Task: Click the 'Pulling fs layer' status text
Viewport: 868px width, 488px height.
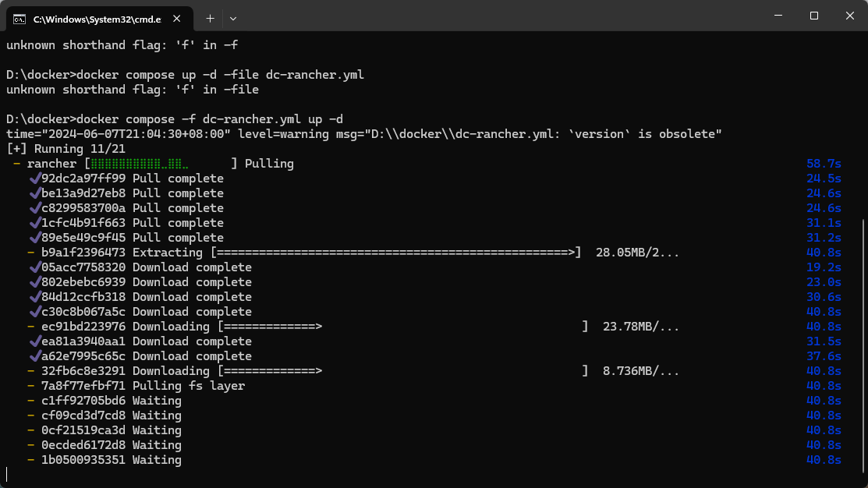Action: tap(189, 386)
